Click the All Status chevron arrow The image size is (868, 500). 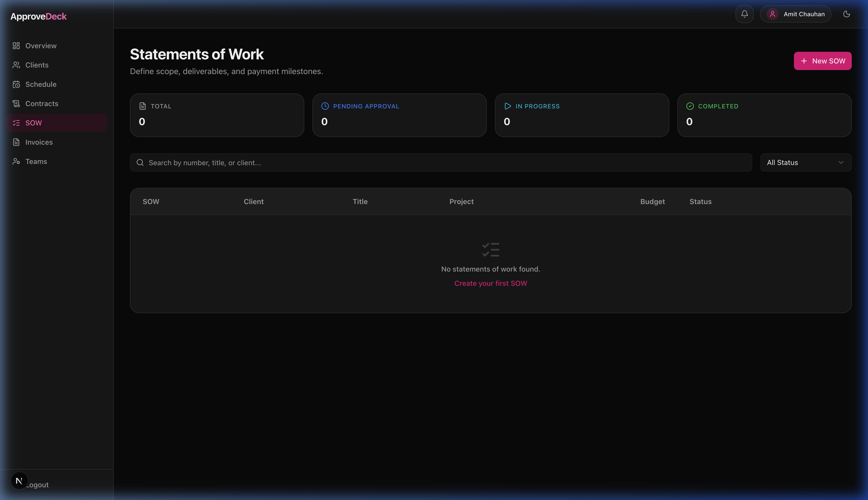pos(841,162)
